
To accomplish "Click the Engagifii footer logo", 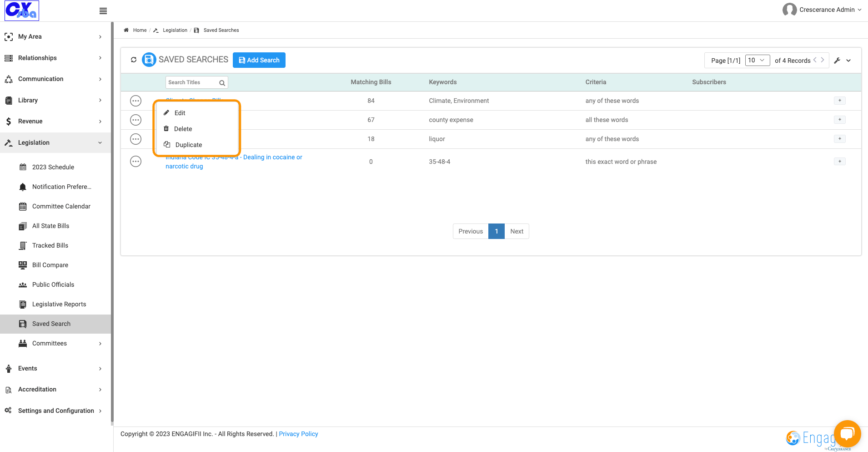I will [x=812, y=439].
